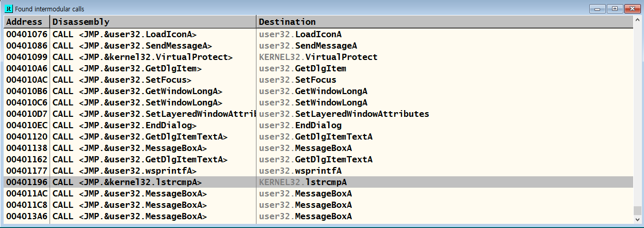Screen dimensions: 644x228
Task: Select destination user32.LoadIconA
Action: [300, 34]
